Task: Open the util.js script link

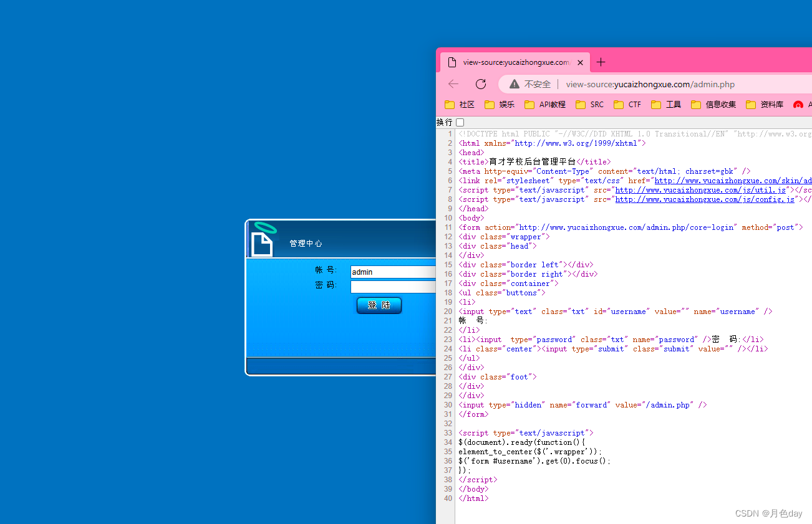Action: click(x=701, y=190)
